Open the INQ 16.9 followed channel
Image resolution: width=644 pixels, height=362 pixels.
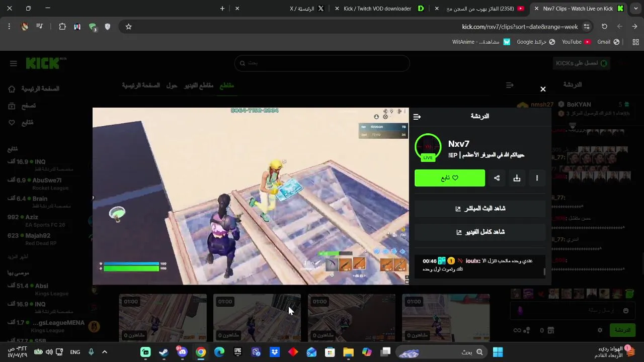45,165
